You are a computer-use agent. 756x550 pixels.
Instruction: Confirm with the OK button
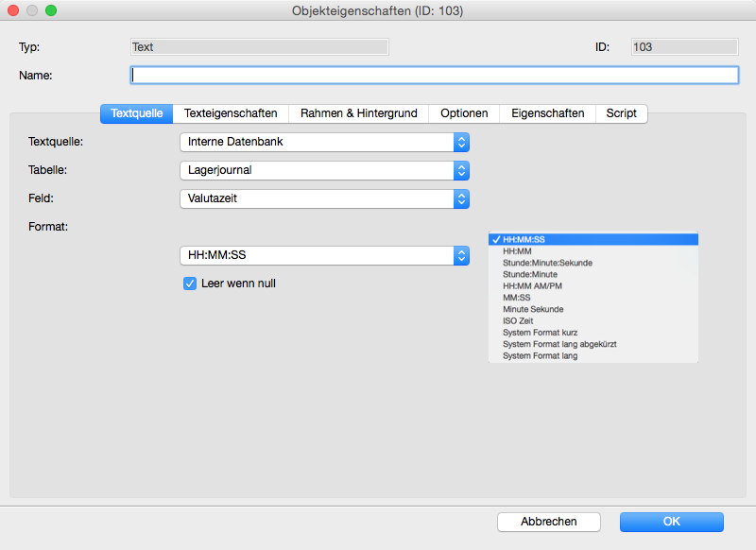click(671, 522)
